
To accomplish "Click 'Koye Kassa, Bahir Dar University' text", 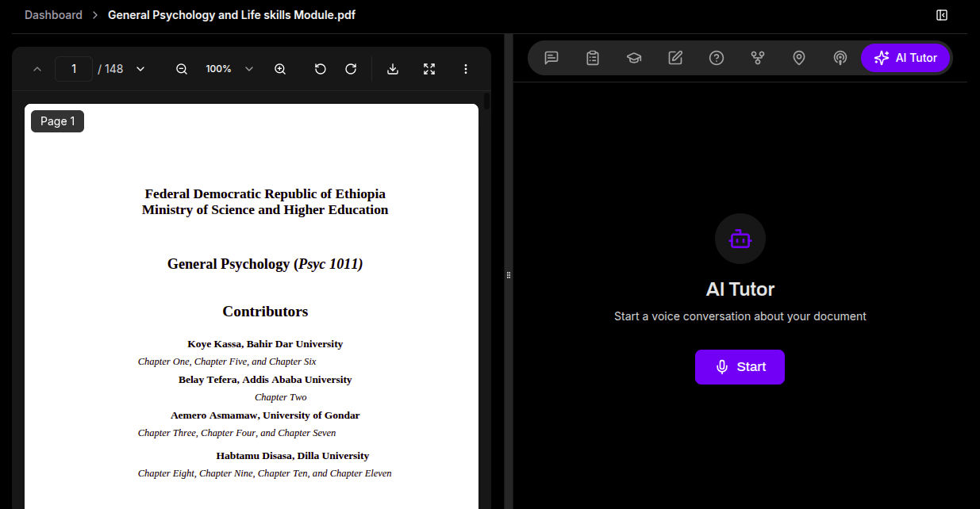I will (x=265, y=344).
